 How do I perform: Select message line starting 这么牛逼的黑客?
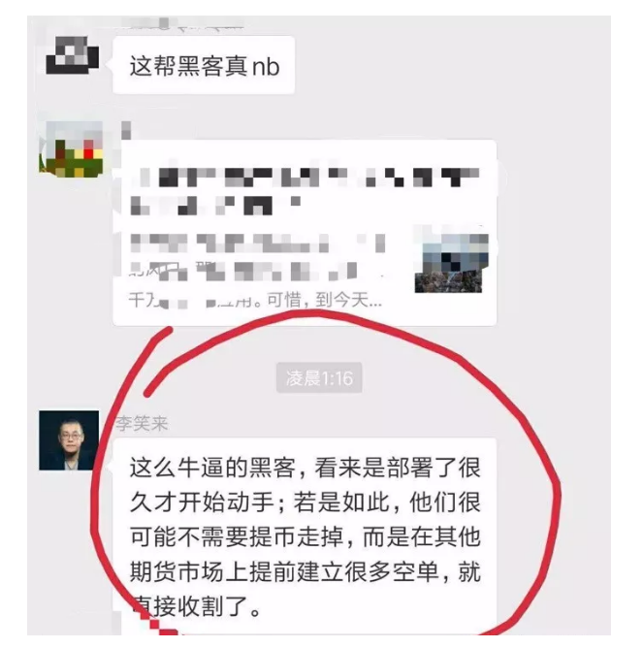[x=306, y=468]
